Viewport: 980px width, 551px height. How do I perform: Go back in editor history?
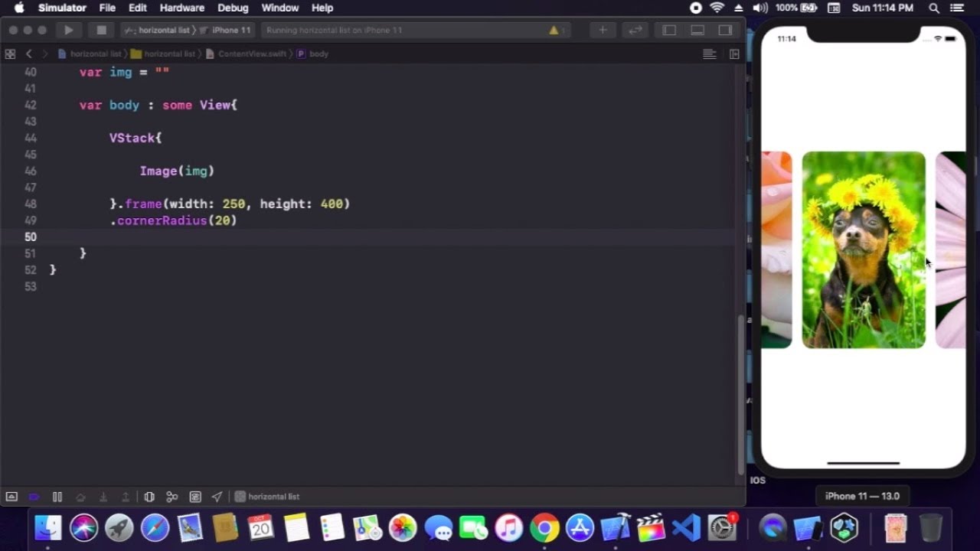point(29,54)
